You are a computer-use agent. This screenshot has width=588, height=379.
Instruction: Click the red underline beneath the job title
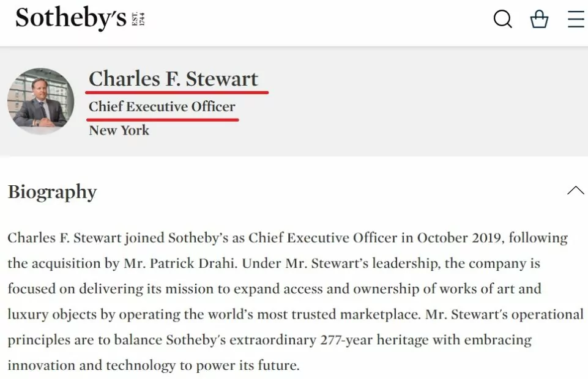click(162, 120)
